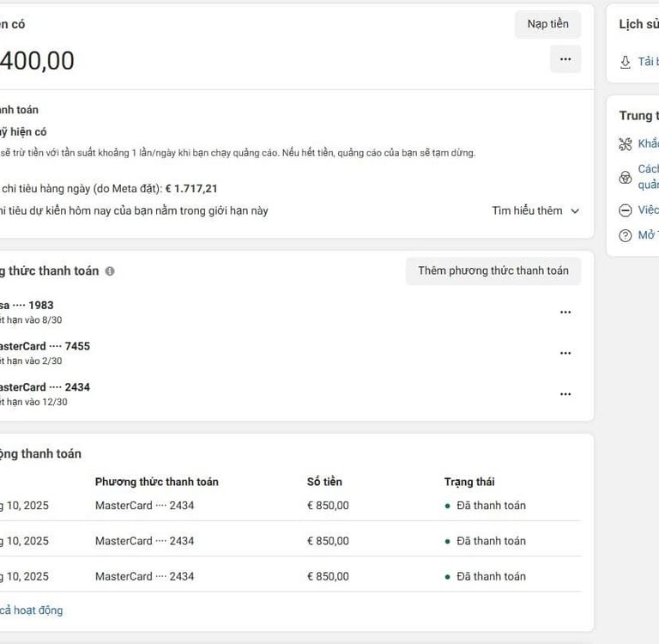
Task: Open options for MasterCard 2434 card
Action: coord(565,394)
